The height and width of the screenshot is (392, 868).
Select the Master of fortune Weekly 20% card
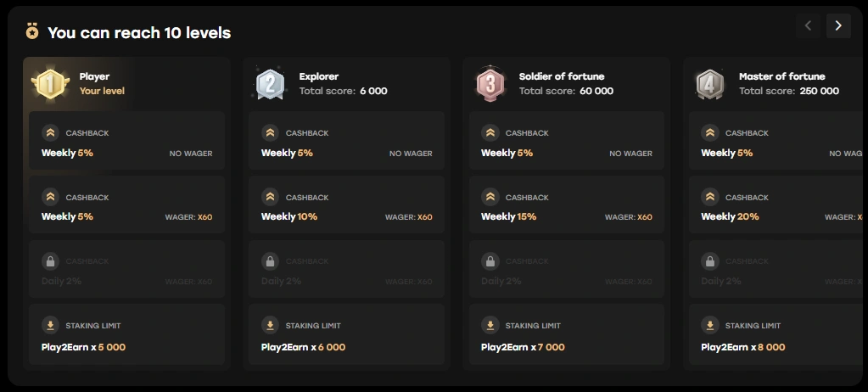(x=777, y=207)
